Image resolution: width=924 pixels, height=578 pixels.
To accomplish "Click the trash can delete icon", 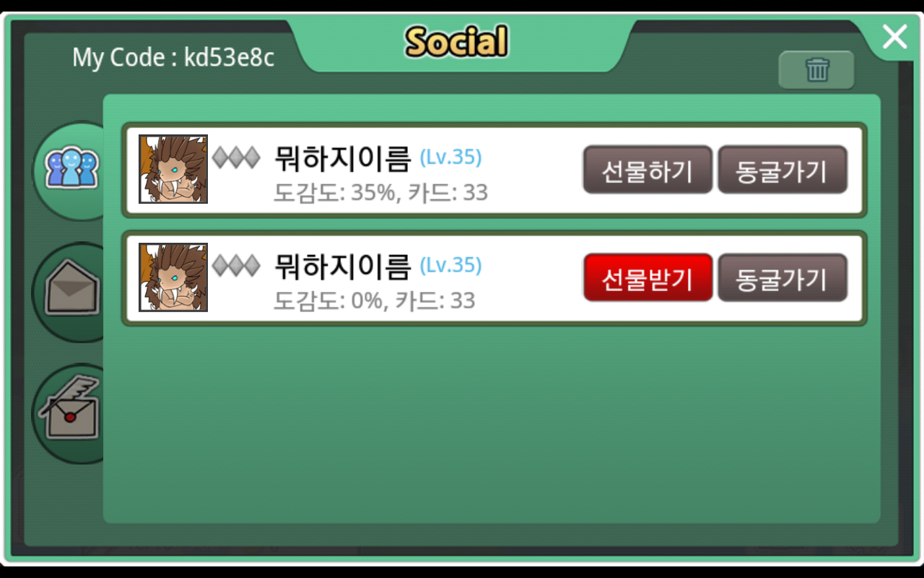I will click(816, 70).
